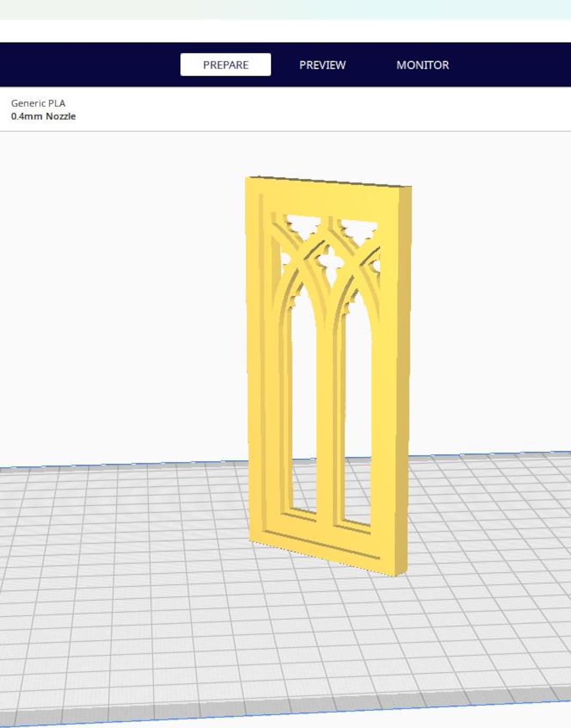This screenshot has width=571, height=728.
Task: Switch to the PREPARE stage tab
Action: [226, 65]
